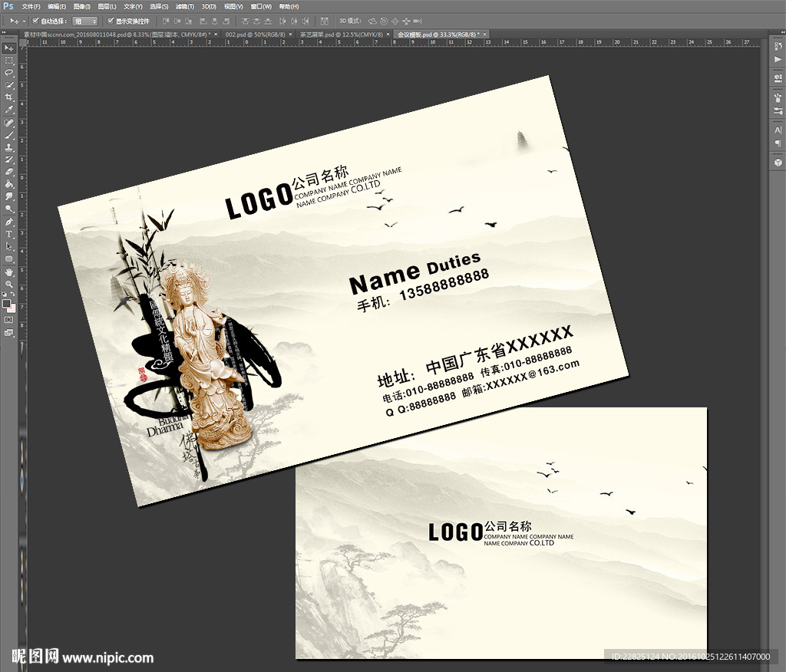Expand the toolbox double-arrow

4,31
